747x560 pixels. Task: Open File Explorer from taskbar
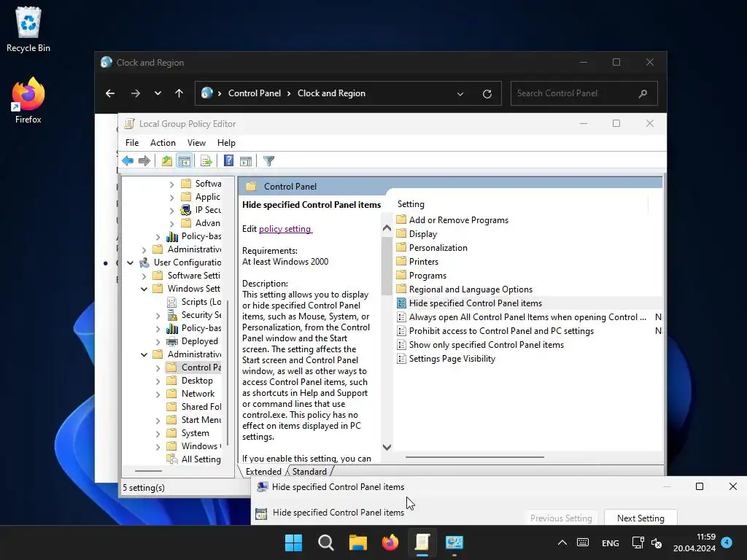pyautogui.click(x=357, y=542)
